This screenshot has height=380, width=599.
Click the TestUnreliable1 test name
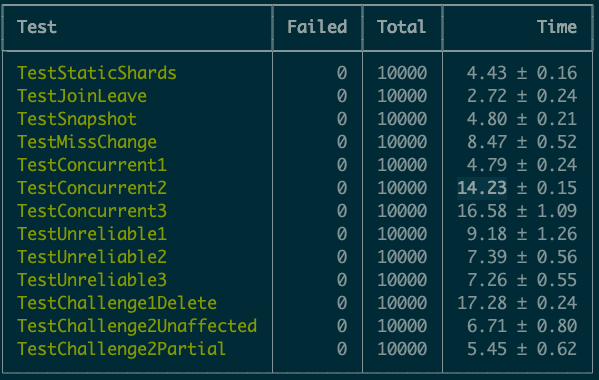point(92,234)
